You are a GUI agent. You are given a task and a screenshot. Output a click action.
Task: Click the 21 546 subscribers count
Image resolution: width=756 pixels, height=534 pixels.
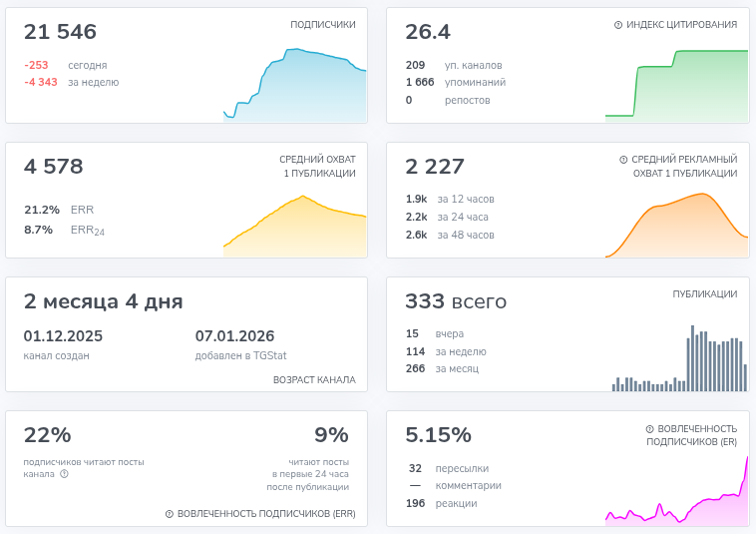(x=60, y=32)
